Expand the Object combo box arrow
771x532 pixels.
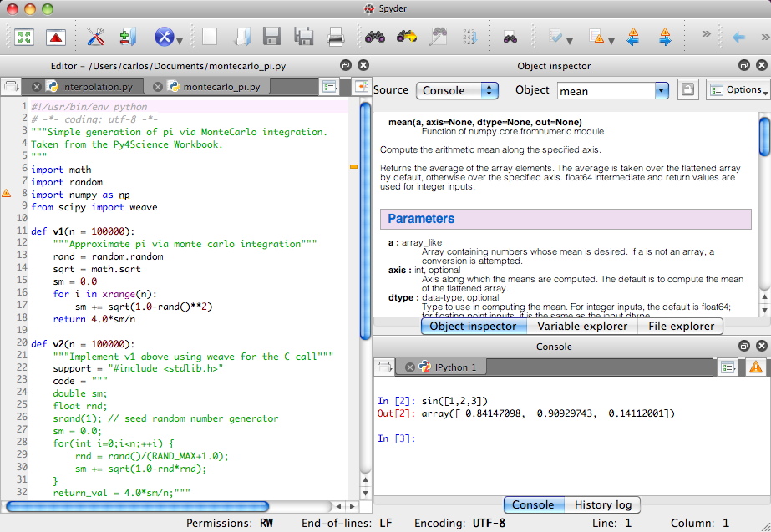tap(662, 90)
